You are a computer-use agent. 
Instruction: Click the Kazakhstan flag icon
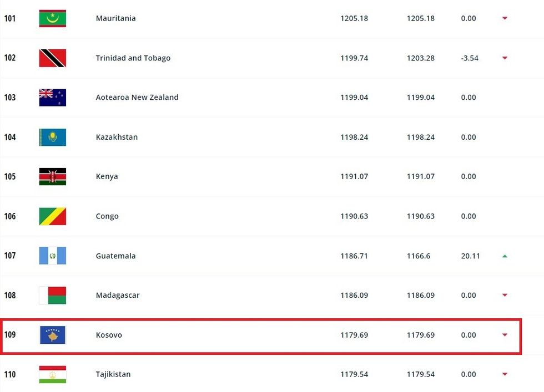[x=53, y=137]
